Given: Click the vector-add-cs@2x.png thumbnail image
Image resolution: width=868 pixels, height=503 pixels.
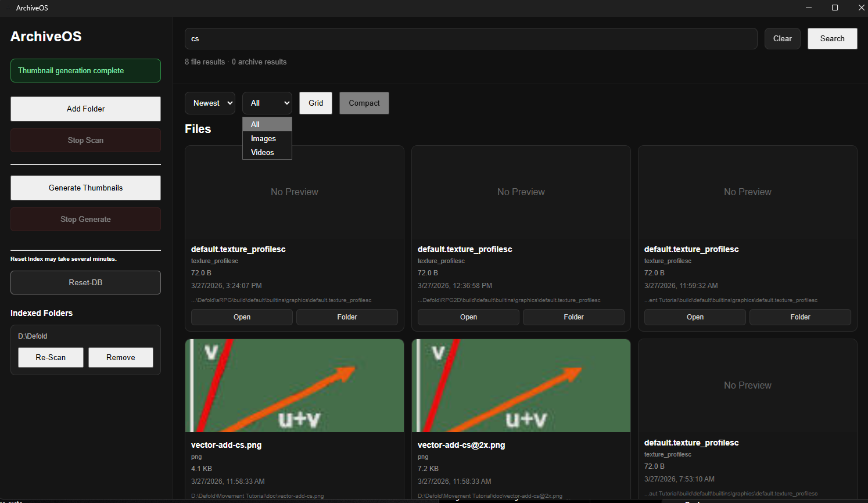Looking at the screenshot, I should (x=521, y=386).
